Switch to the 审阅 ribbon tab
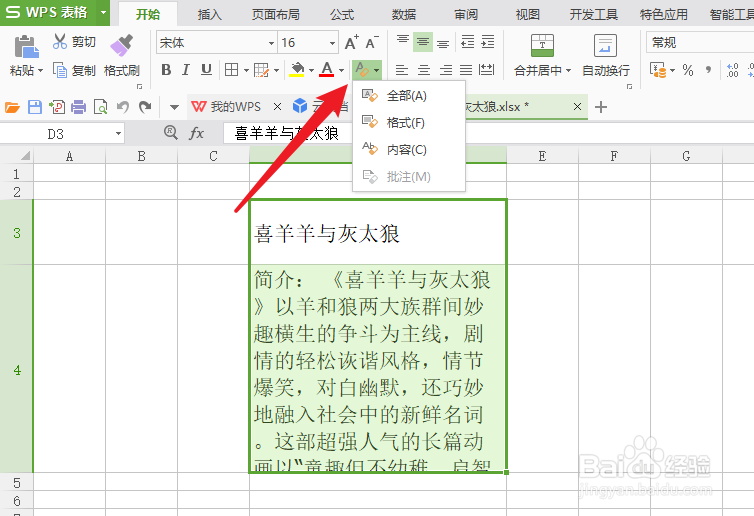 coord(466,14)
